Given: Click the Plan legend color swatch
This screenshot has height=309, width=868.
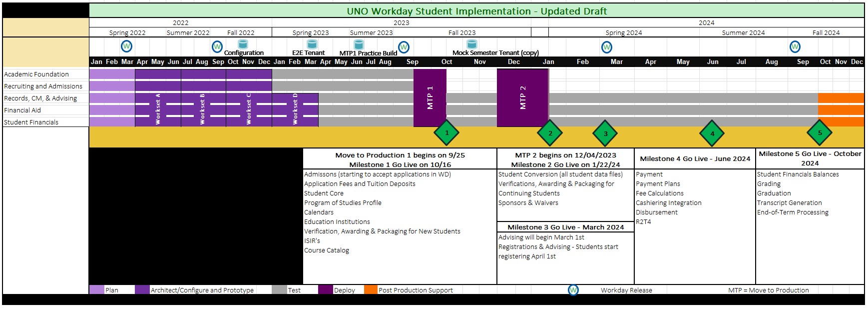Looking at the screenshot, I should 97,290.
